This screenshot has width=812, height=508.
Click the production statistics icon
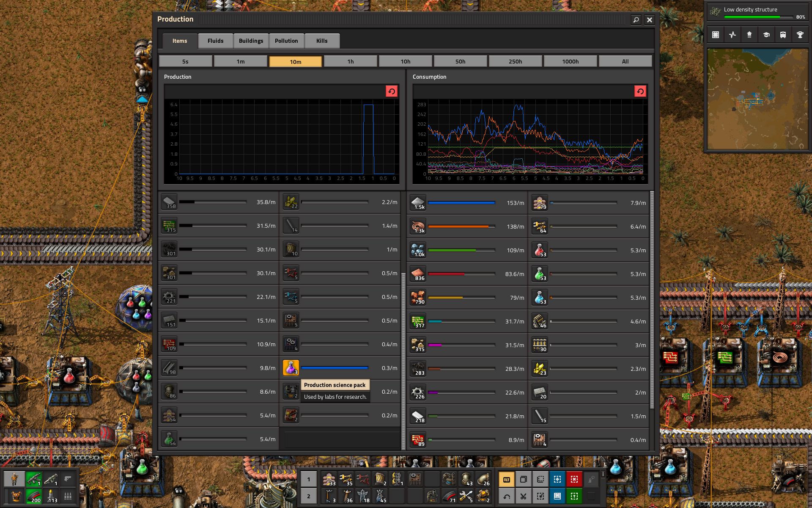coord(732,35)
